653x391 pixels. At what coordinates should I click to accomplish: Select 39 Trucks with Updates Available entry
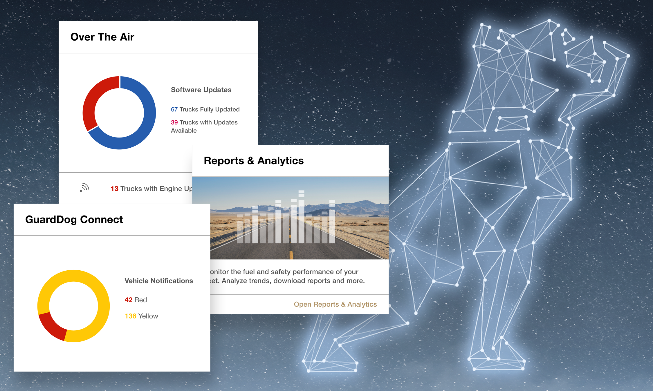point(204,126)
